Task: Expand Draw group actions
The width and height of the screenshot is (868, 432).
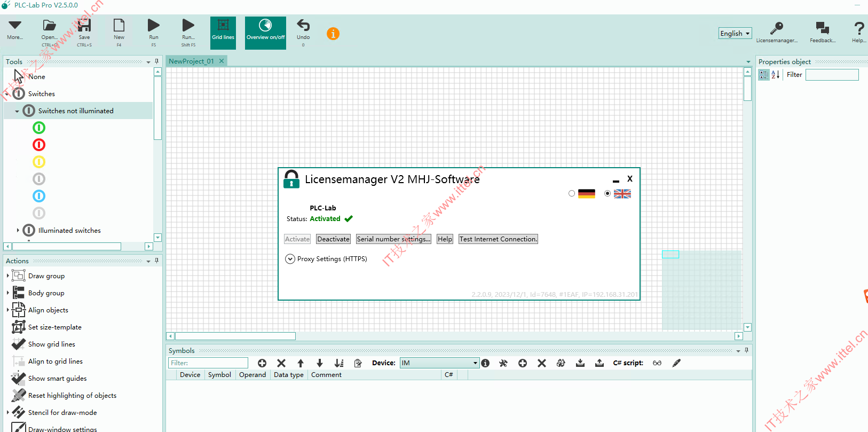Action: 7,276
